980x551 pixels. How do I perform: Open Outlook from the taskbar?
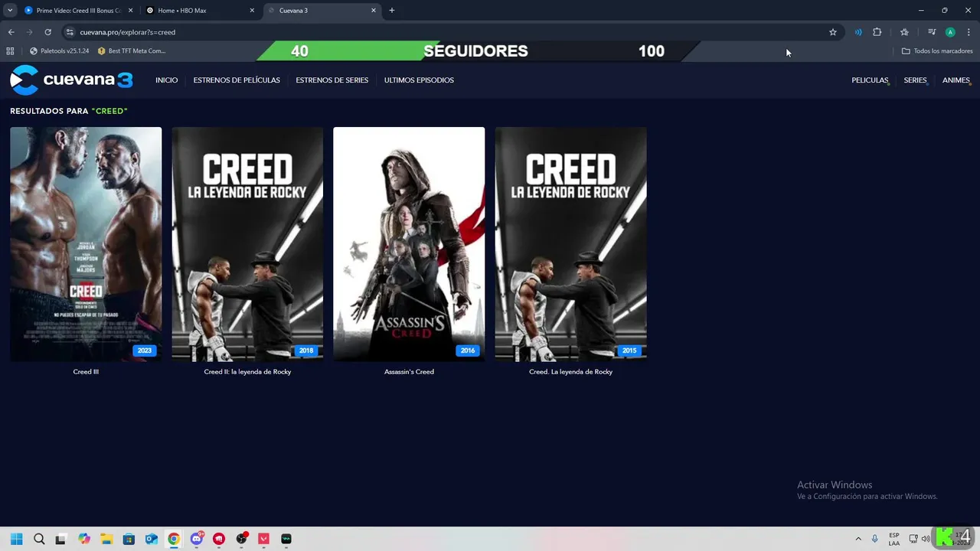tap(152, 539)
